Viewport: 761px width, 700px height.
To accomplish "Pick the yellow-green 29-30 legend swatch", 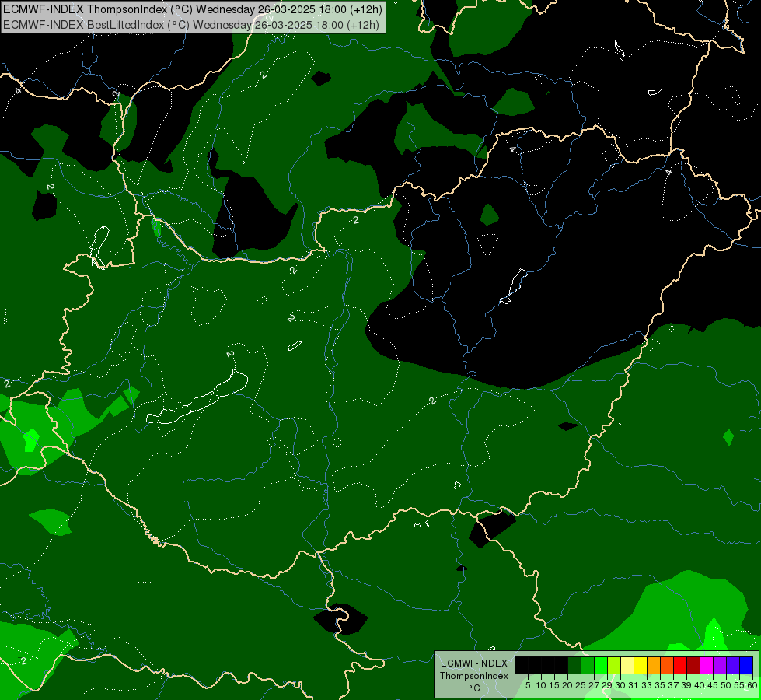I will click(614, 665).
